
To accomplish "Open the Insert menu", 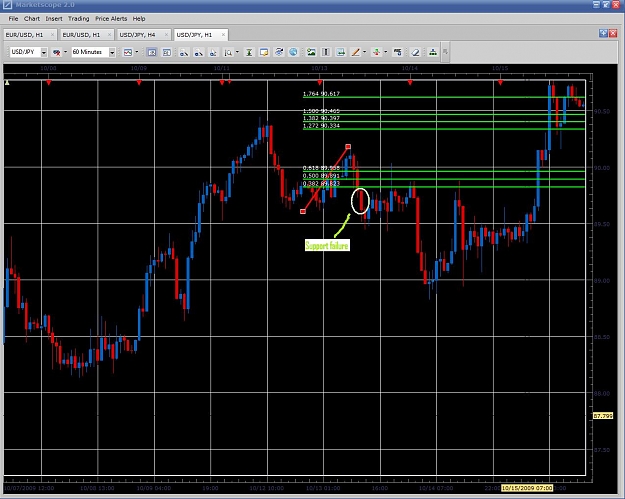I will click(54, 19).
